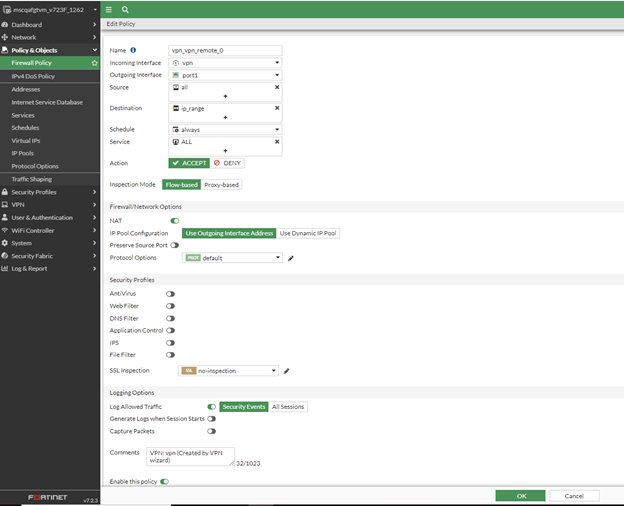Click the info icon next to Name
This screenshot has height=506, width=624.
133,50
